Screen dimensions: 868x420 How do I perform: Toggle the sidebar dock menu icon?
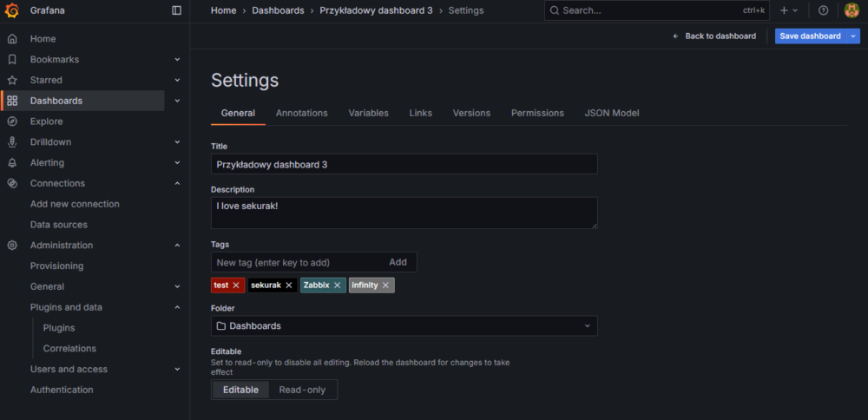(177, 10)
